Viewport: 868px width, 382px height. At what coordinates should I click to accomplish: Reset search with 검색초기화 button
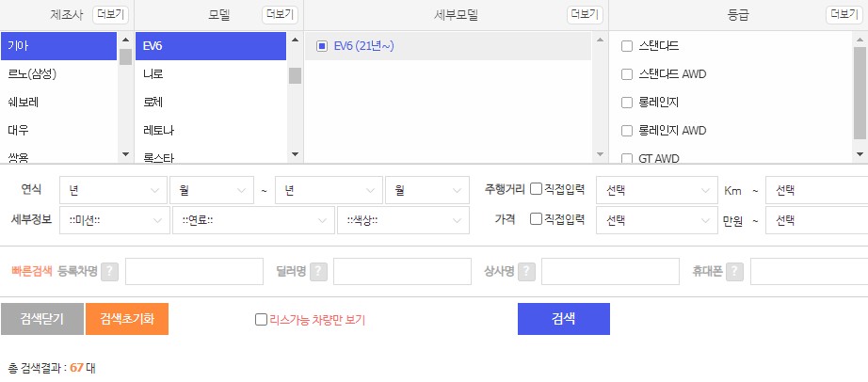(127, 319)
